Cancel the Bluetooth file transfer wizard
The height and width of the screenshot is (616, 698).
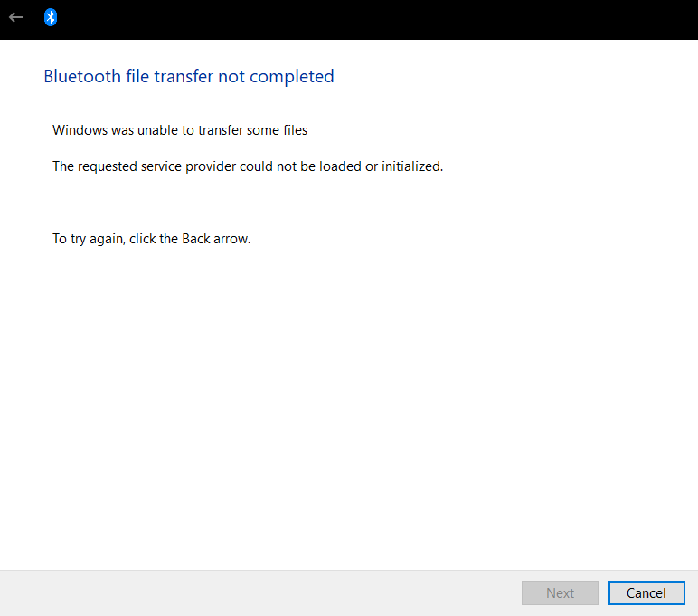tap(646, 592)
